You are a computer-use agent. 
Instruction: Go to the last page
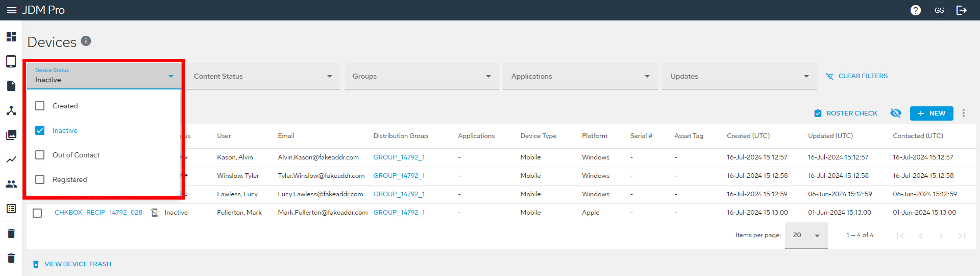pos(961,235)
